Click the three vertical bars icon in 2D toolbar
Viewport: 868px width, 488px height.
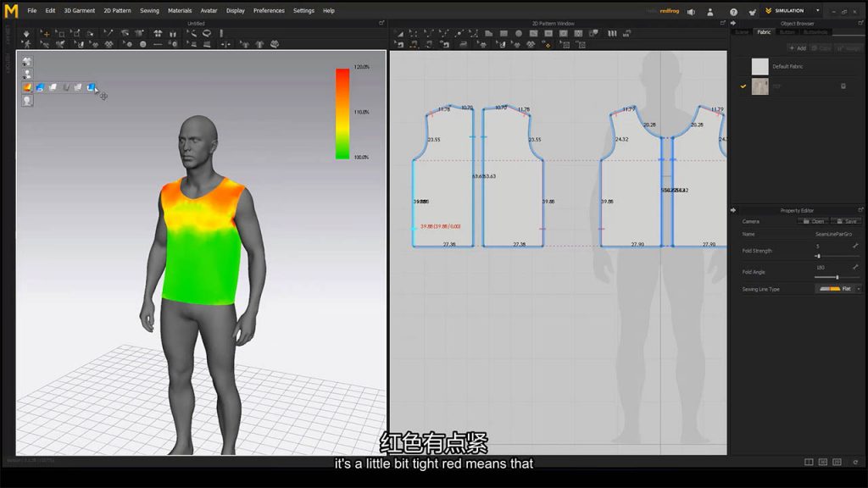coord(612,34)
